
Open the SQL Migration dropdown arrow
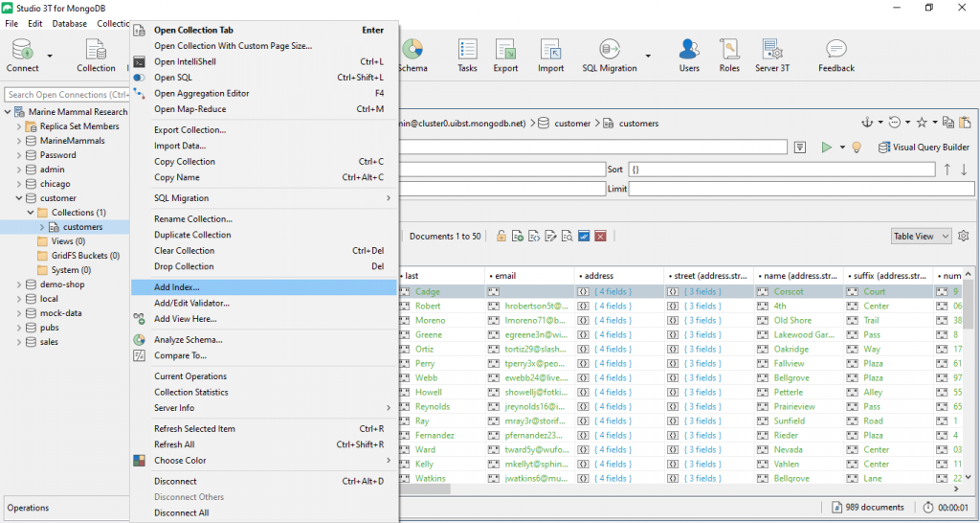tap(648, 56)
